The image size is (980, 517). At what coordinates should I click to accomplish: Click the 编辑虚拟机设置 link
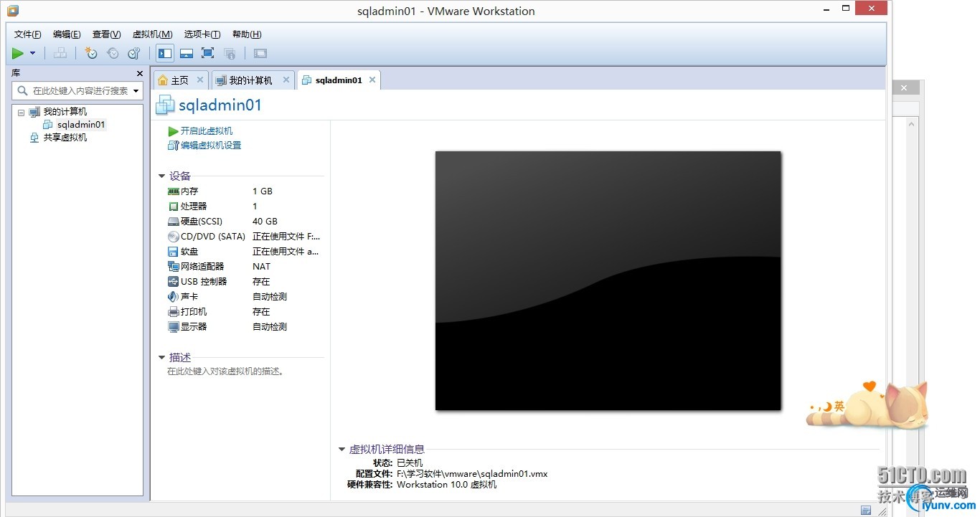coord(211,146)
